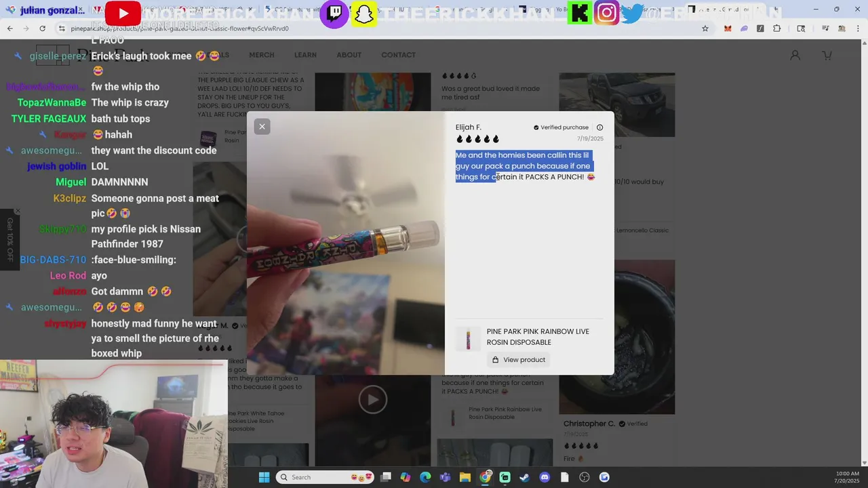Open the CONTACT menu item
Viewport: 868px width, 488px height.
(x=398, y=55)
